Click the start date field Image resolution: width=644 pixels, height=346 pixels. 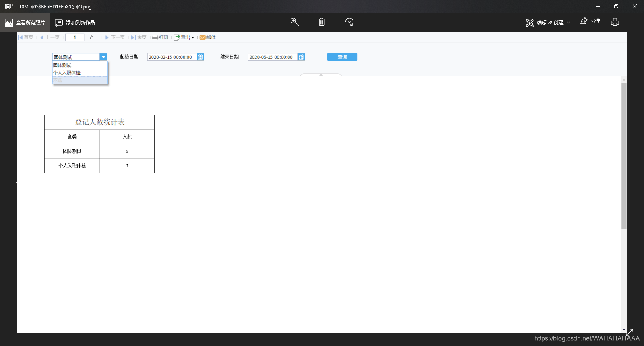point(172,57)
